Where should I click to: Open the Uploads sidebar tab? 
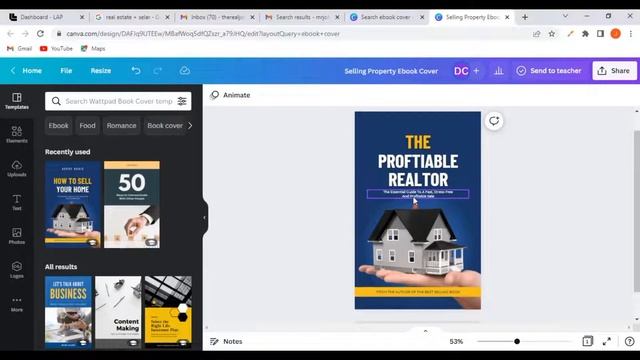[17, 168]
